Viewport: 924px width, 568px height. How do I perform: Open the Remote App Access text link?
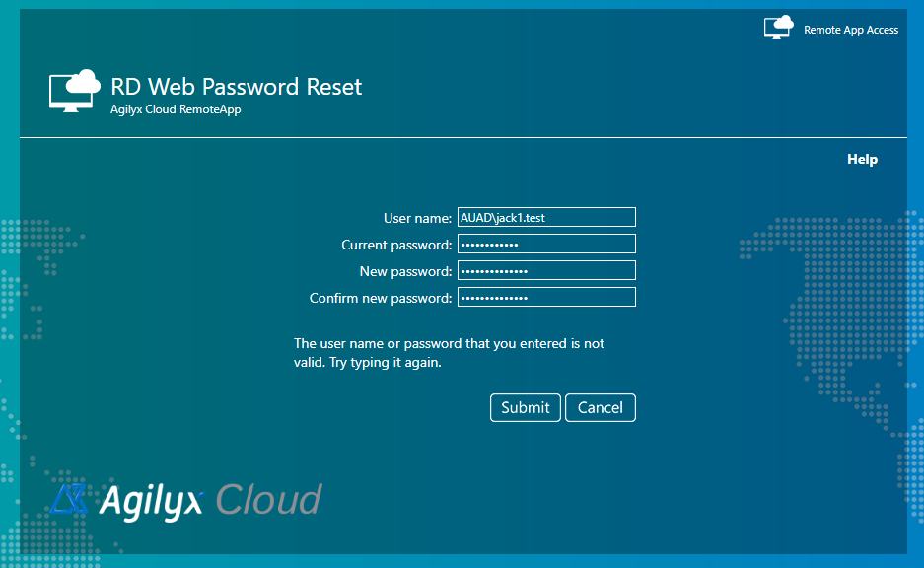[851, 30]
